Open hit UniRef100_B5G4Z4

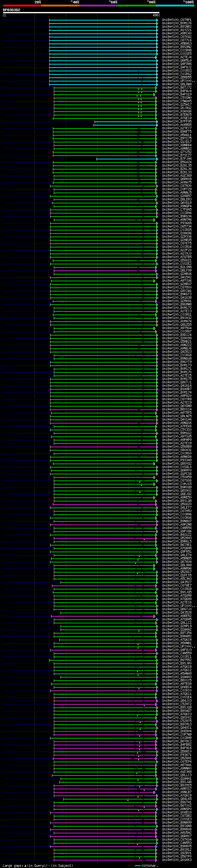pos(176,162)
